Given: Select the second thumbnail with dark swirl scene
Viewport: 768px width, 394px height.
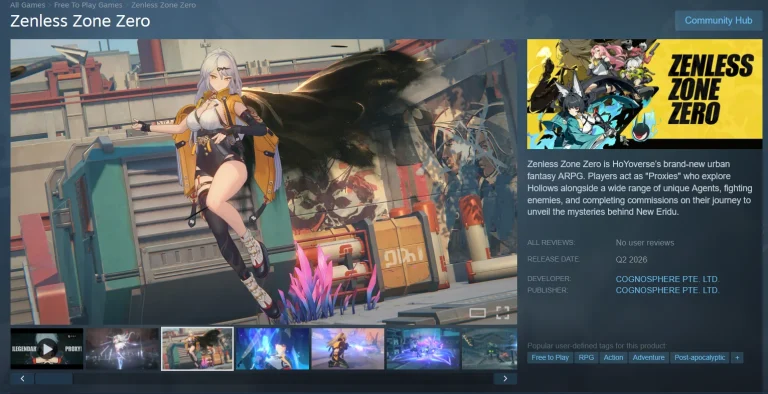Looking at the screenshot, I should coord(122,348).
